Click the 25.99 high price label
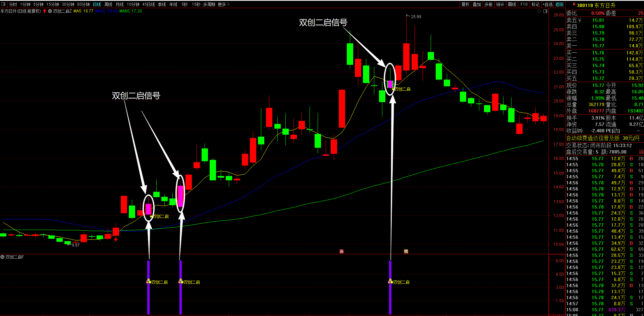 (416, 16)
